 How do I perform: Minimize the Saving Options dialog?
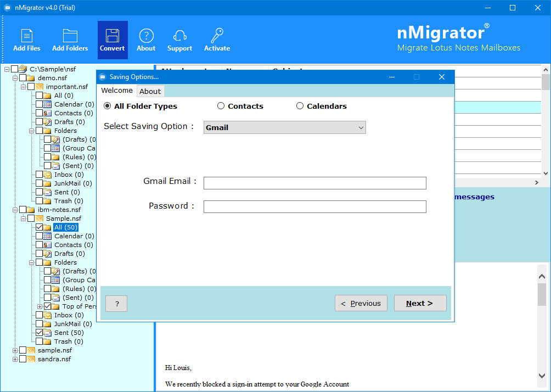pos(392,77)
